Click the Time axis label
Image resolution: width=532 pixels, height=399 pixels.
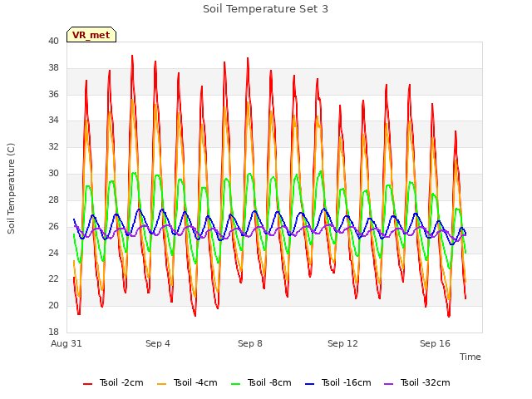pos(470,357)
